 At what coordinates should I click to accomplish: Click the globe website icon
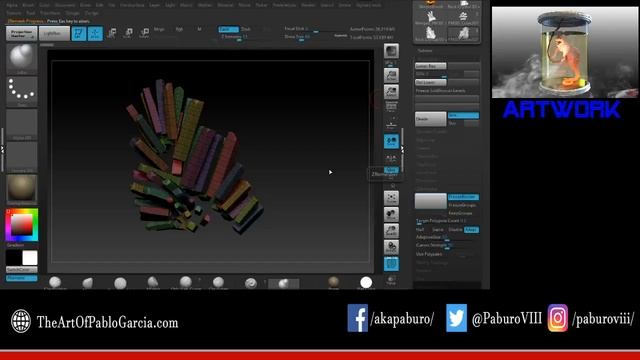(21, 321)
